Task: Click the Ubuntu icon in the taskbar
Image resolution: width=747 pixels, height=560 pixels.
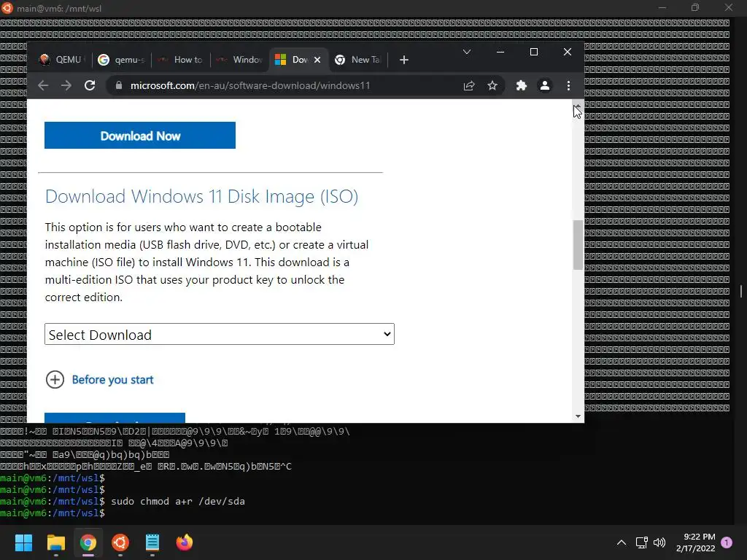Action: point(120,542)
